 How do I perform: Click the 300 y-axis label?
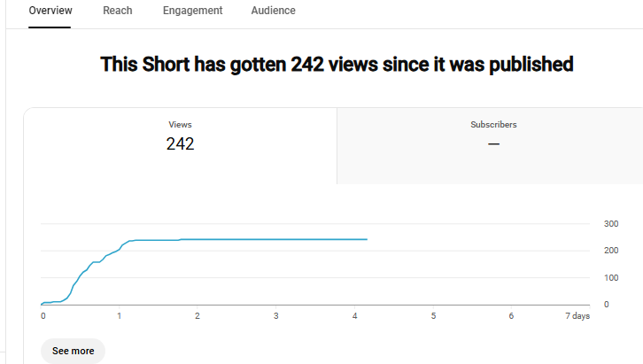[611, 224]
